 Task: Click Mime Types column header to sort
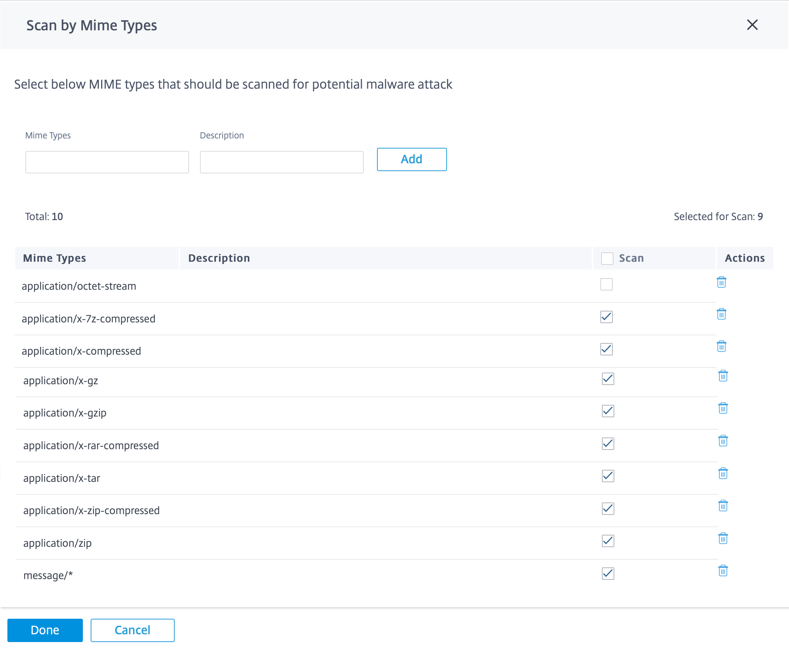[x=55, y=258]
